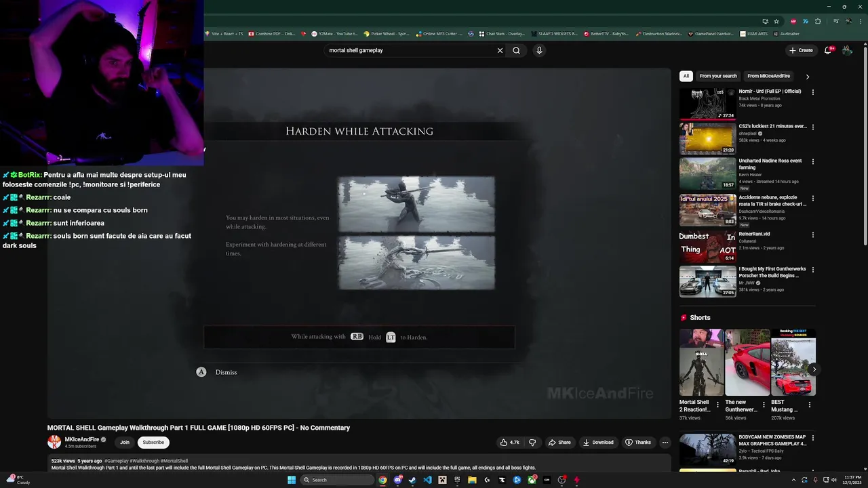
Task: Open Xbox app from taskbar
Action: point(532,480)
